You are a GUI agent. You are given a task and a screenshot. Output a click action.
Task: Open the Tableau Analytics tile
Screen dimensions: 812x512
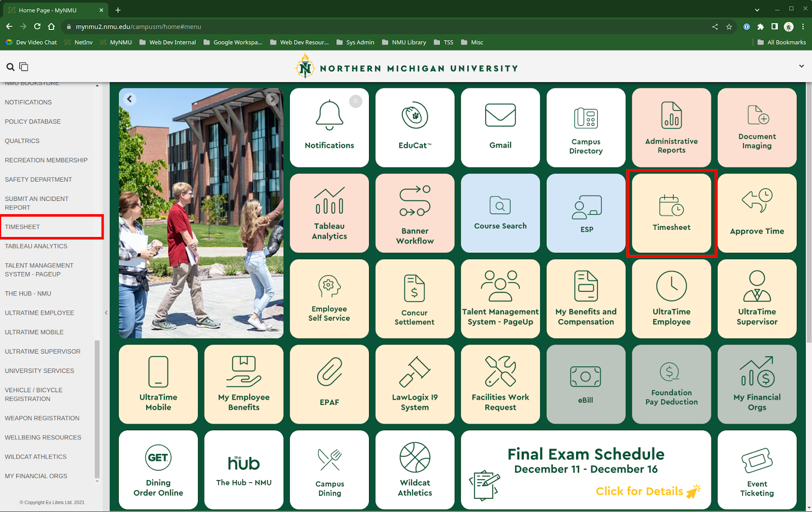329,213
